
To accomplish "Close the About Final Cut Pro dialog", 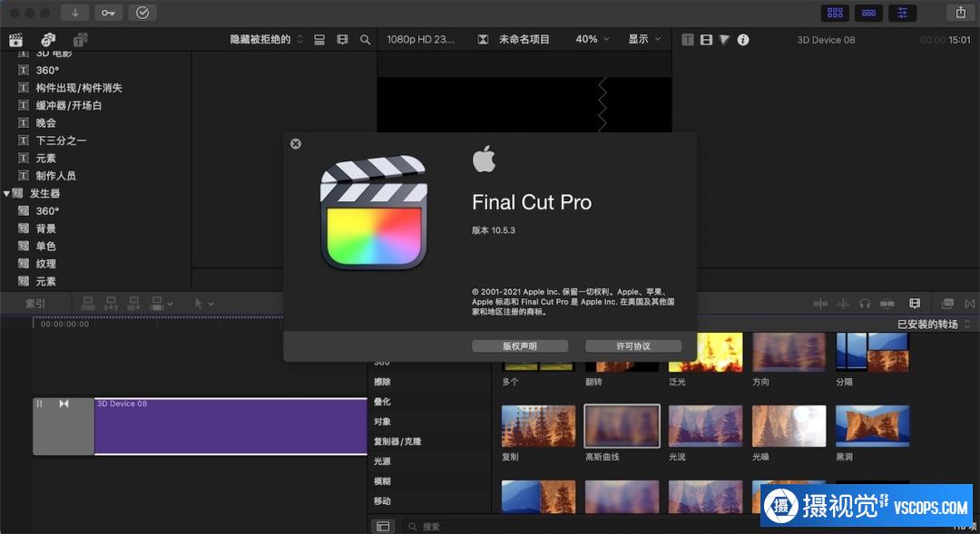I will [x=296, y=143].
